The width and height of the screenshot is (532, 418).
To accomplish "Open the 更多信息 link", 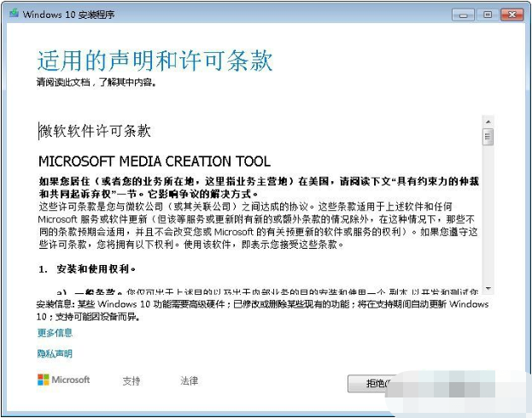I will point(55,333).
